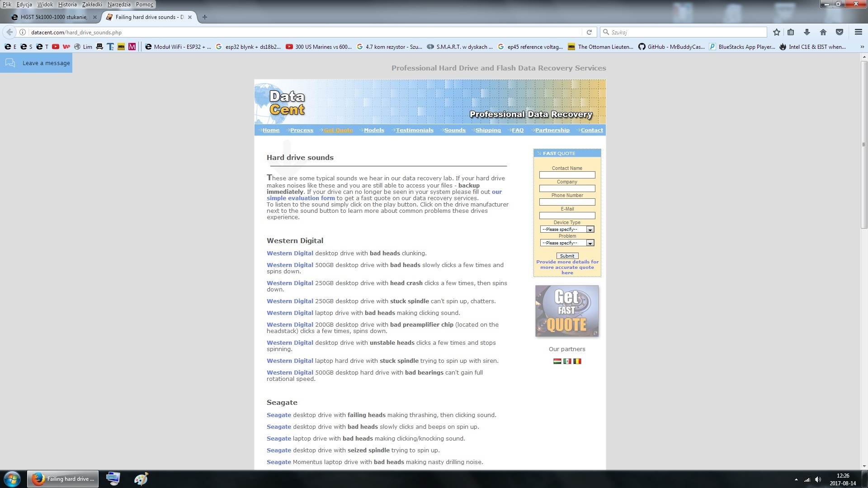This screenshot has width=868, height=488.
Task: Open the Windows Start menu
Action: coord(12,479)
